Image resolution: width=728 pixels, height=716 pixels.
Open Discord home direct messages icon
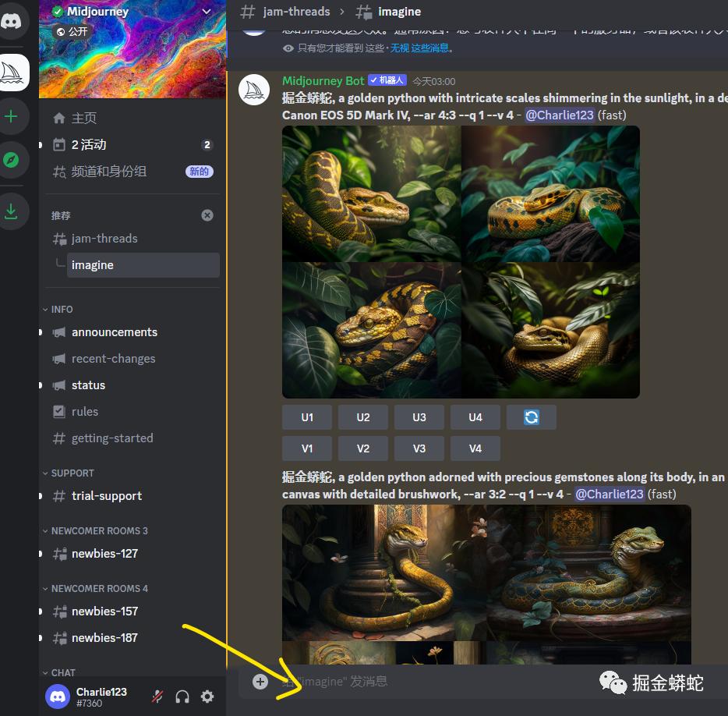[12, 21]
